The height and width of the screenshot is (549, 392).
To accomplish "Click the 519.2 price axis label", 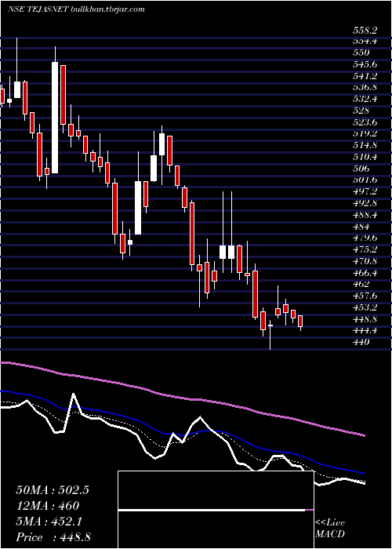I will point(365,133).
